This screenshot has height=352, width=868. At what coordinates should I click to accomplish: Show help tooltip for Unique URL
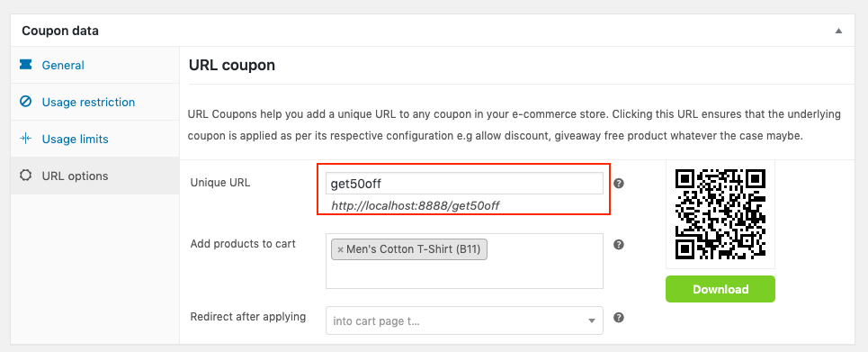[619, 184]
